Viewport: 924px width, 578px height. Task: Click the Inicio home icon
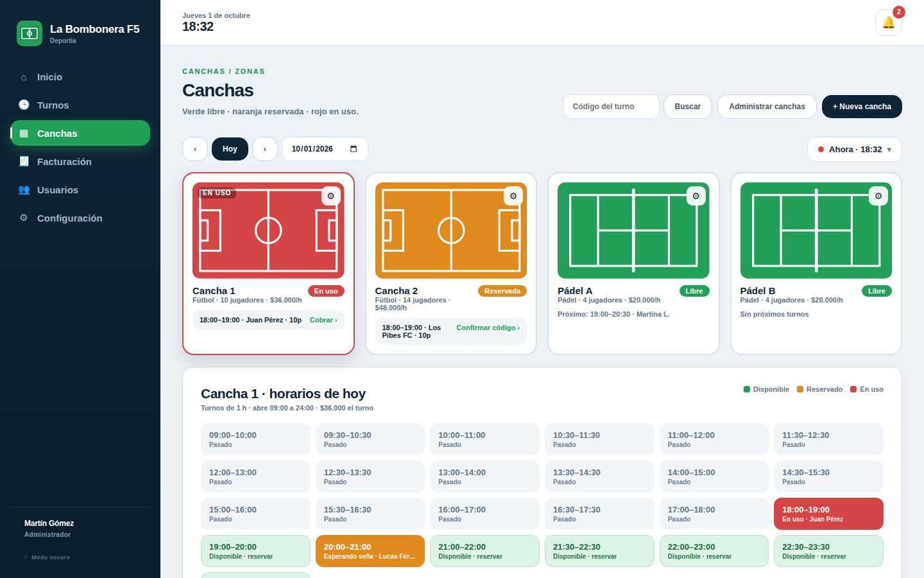click(x=24, y=77)
